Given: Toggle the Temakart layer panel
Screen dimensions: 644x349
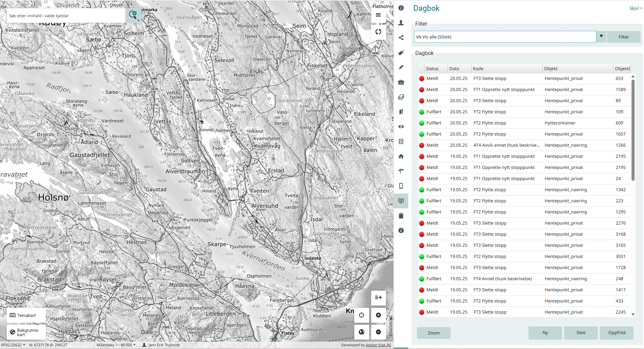Looking at the screenshot, I should click(26, 315).
